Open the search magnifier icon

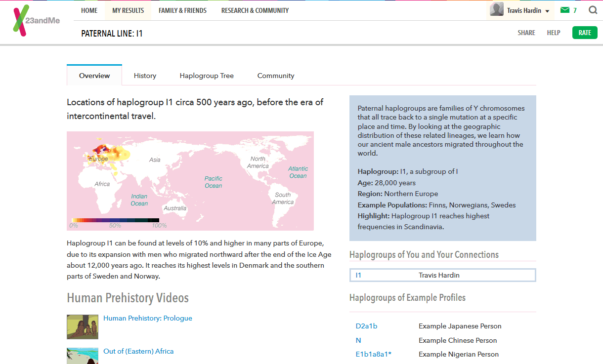(593, 10)
